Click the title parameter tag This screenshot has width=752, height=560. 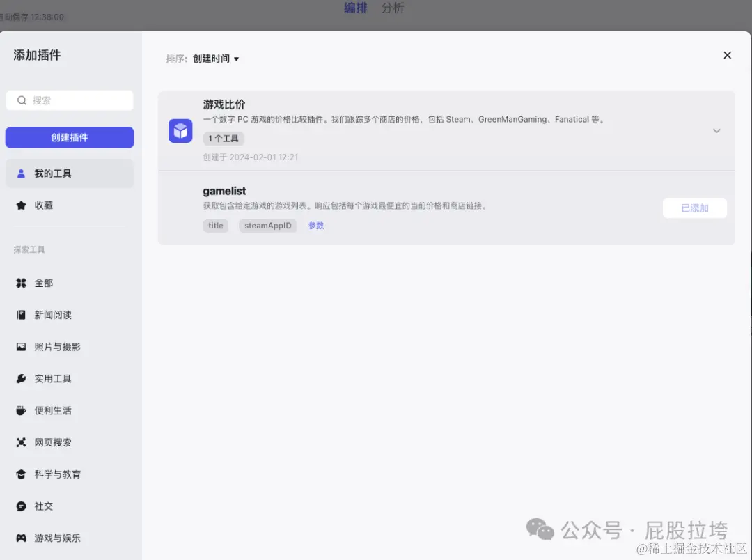click(x=215, y=225)
